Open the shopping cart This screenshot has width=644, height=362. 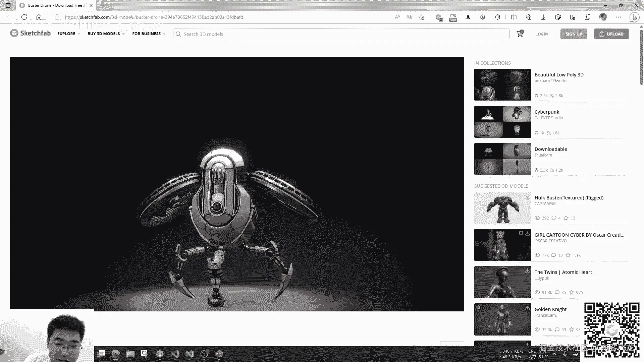(x=520, y=34)
